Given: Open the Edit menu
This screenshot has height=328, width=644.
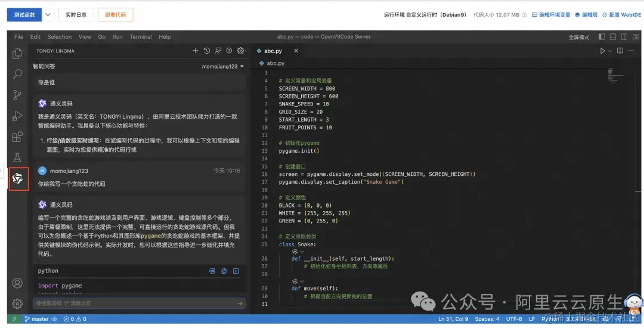Looking at the screenshot, I should click(x=35, y=36).
